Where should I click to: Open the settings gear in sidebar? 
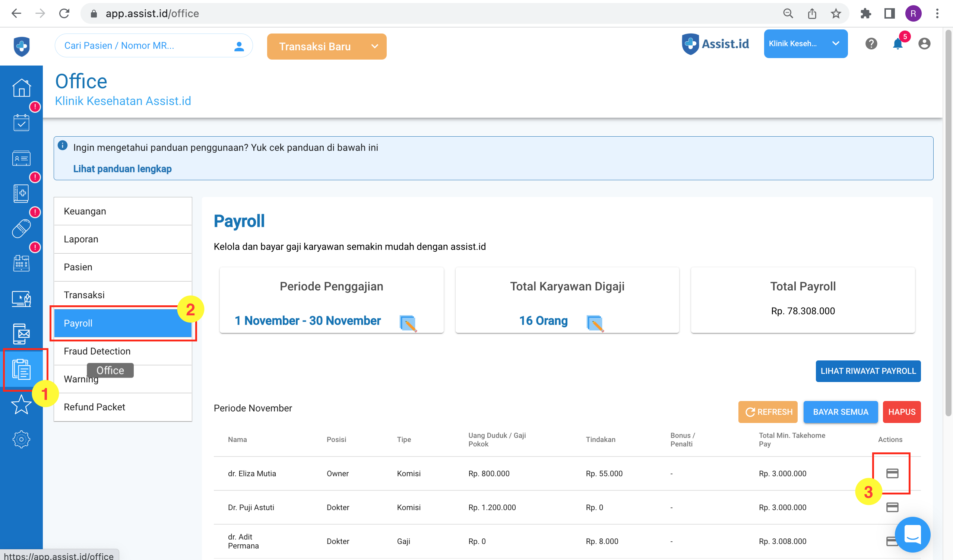coord(21,439)
